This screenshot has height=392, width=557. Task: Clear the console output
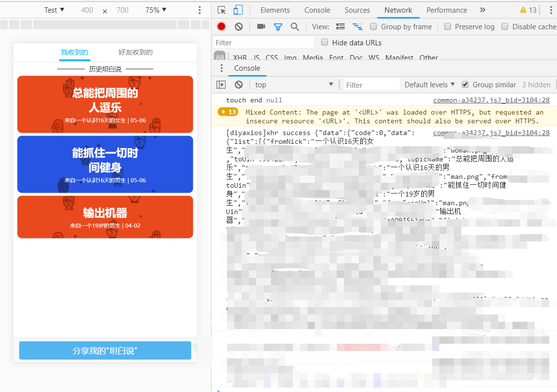239,85
